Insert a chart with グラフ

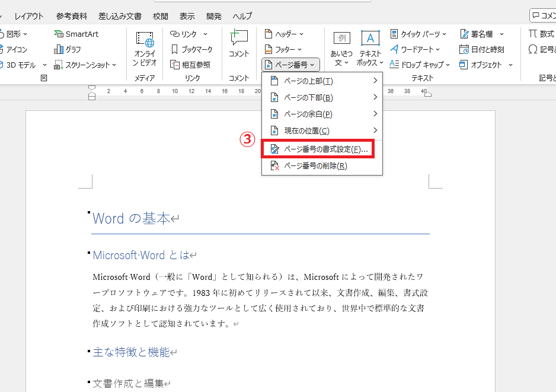pyautogui.click(x=68, y=49)
